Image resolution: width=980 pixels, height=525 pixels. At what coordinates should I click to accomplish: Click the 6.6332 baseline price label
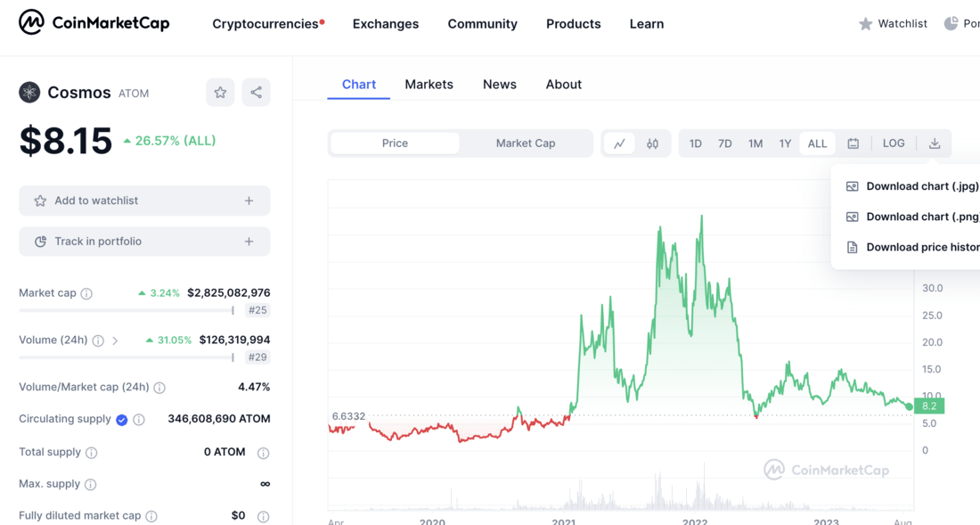tap(348, 416)
